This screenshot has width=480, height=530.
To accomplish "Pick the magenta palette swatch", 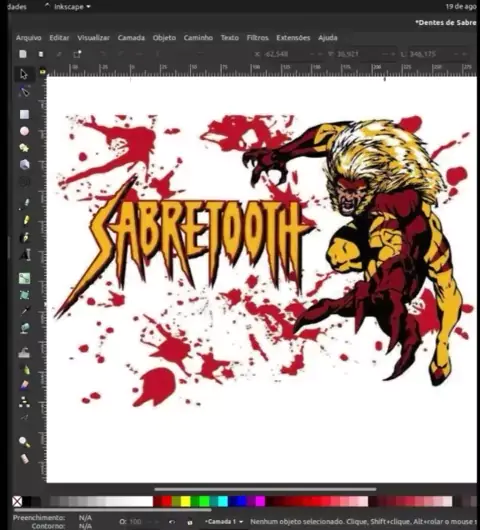I will pyautogui.click(x=260, y=501).
